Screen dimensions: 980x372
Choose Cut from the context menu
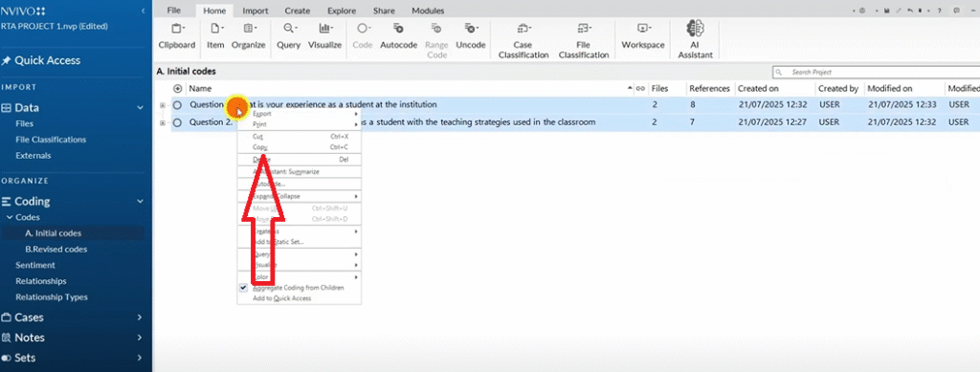[x=299, y=136]
